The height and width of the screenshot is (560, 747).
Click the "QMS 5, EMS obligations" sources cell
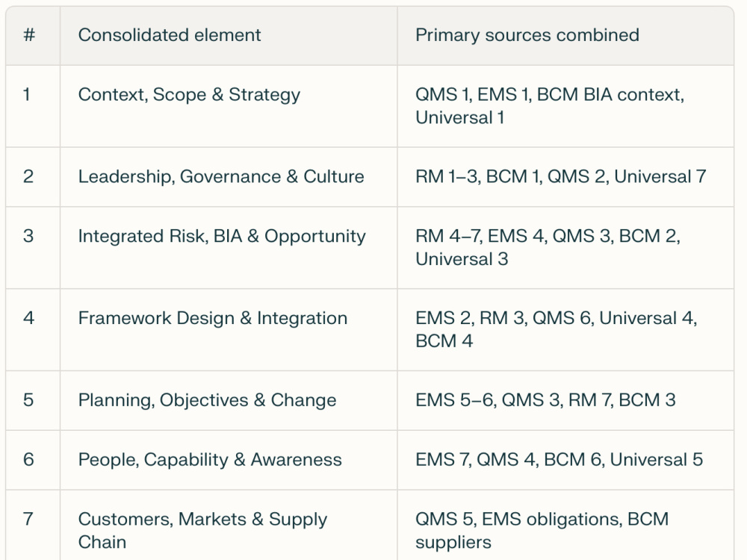coord(565,525)
